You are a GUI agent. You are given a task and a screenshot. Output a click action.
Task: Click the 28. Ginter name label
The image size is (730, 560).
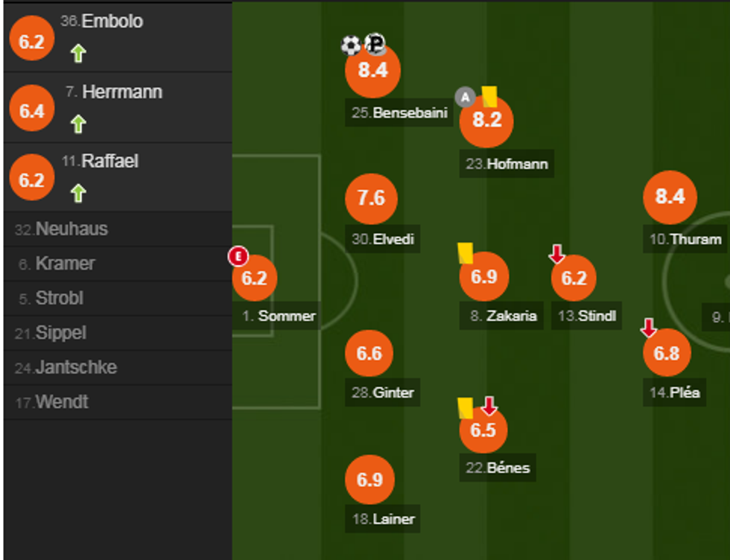pos(382,392)
